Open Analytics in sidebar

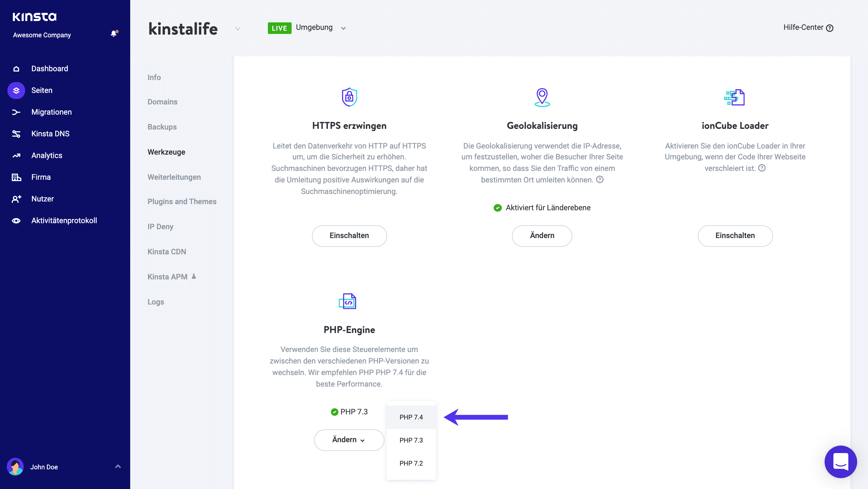pyautogui.click(x=47, y=156)
